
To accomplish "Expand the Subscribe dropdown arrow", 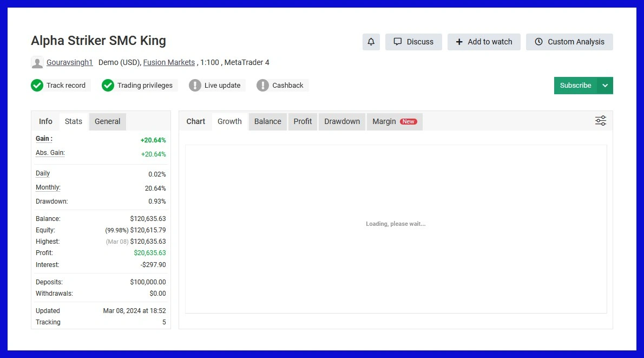I will click(605, 86).
